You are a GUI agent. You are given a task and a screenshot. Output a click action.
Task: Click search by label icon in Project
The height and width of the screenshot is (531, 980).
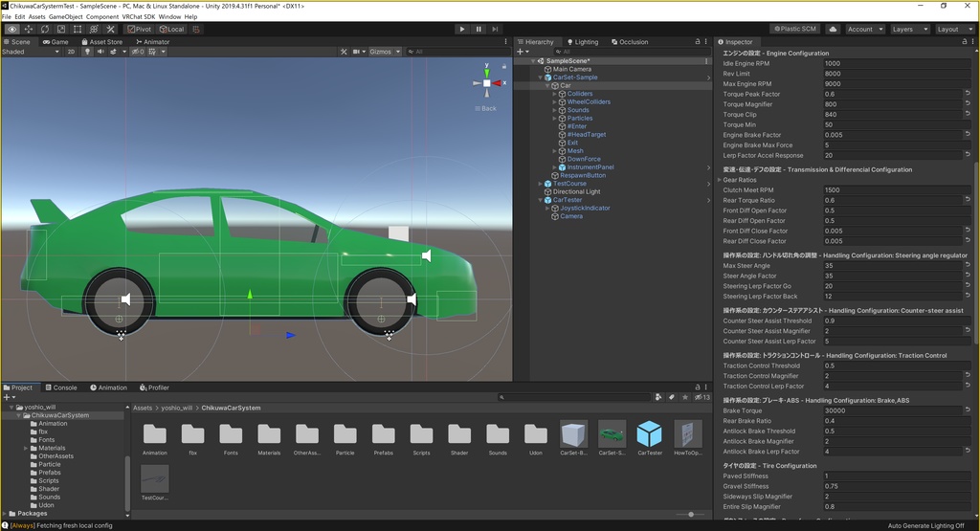672,397
